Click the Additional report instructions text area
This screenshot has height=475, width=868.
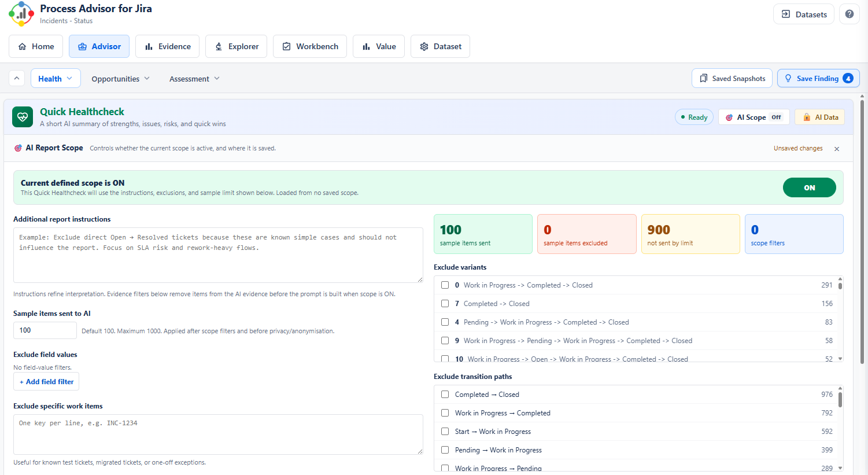(x=218, y=255)
